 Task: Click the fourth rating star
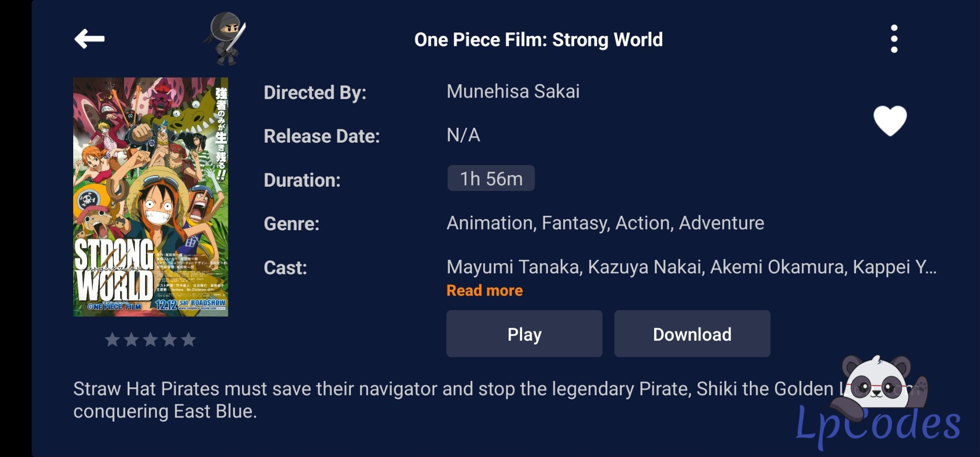(169, 339)
